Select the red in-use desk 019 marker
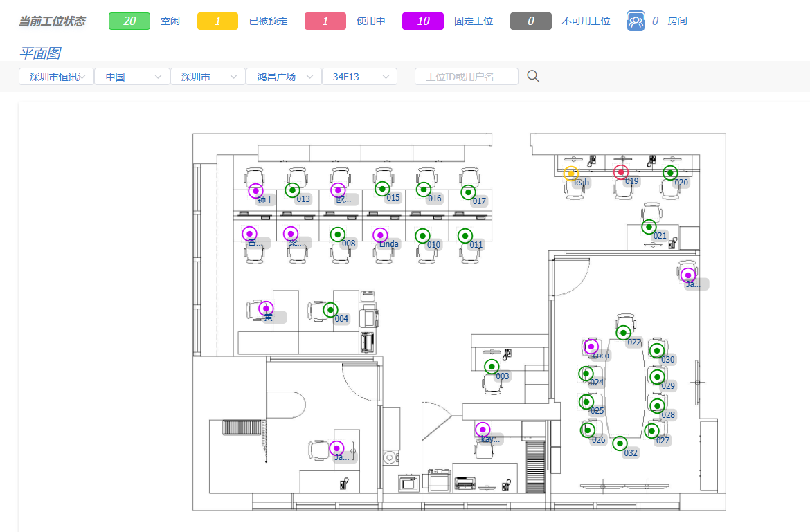 pos(621,172)
